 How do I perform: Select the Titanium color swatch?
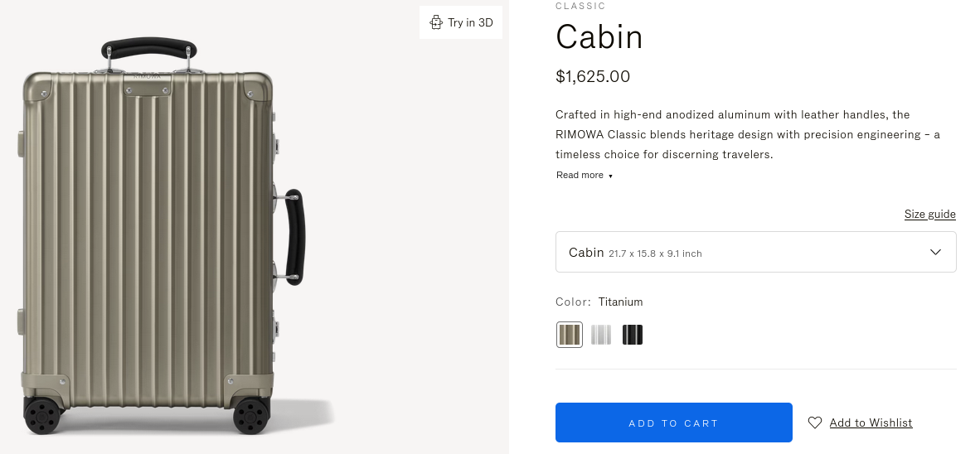[570, 335]
